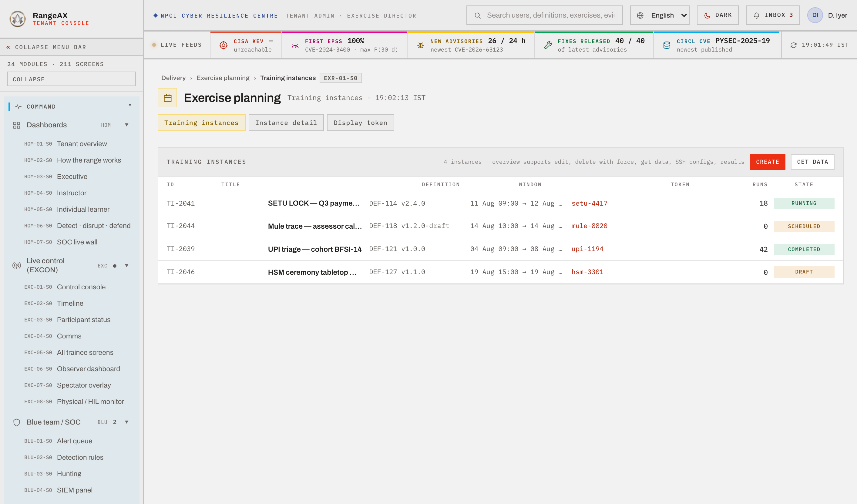
Task: Click the New Advisories bug icon
Action: click(421, 45)
